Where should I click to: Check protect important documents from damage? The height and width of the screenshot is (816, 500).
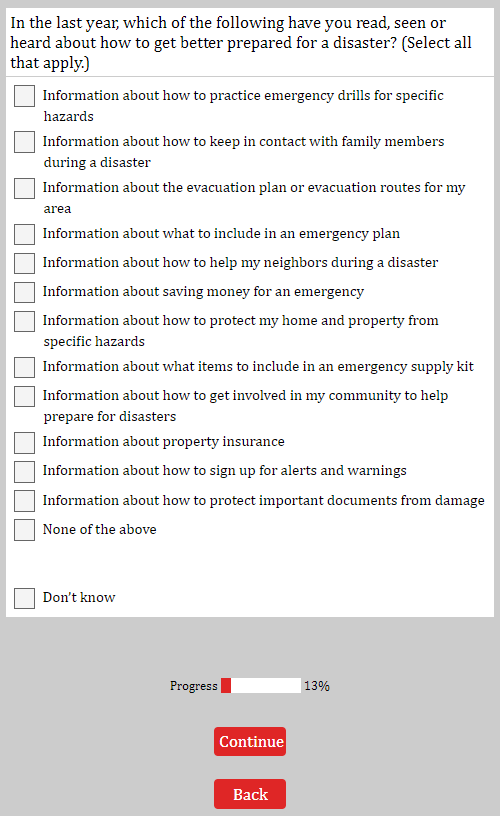pyautogui.click(x=24, y=501)
